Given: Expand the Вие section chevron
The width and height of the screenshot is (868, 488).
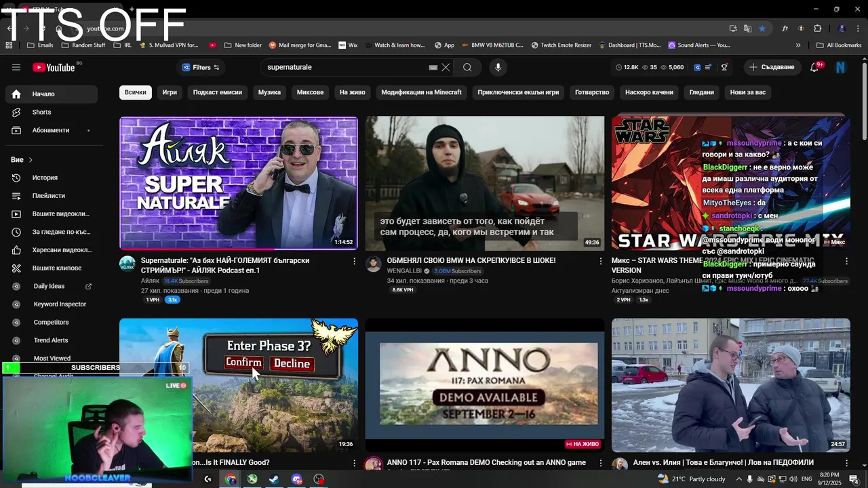Looking at the screenshot, I should coord(31,160).
